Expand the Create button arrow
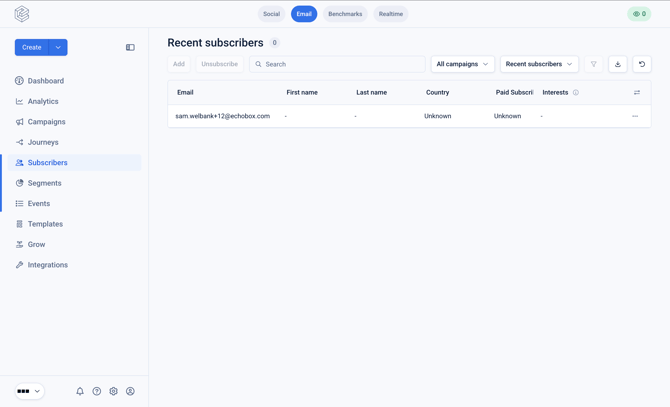This screenshot has width=670, height=407. click(x=58, y=47)
